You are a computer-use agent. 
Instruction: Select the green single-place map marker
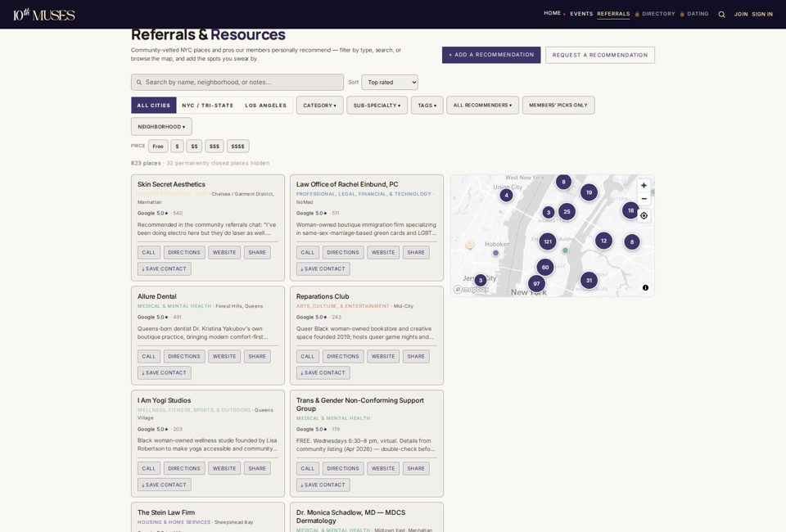pyautogui.click(x=565, y=250)
